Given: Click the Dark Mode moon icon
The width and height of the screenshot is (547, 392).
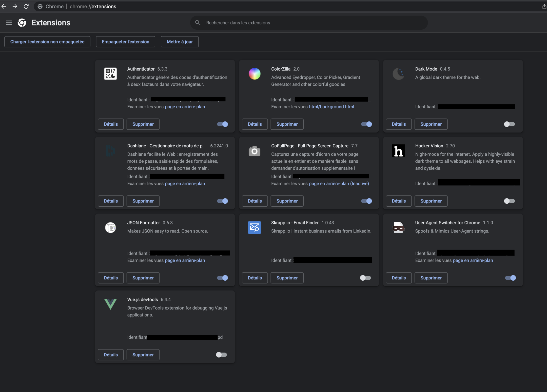Looking at the screenshot, I should (x=398, y=74).
